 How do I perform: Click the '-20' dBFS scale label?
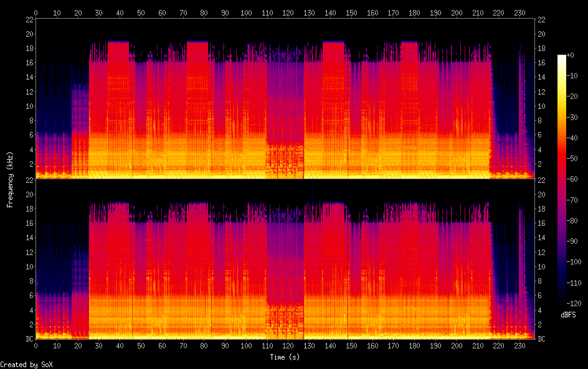pyautogui.click(x=572, y=96)
